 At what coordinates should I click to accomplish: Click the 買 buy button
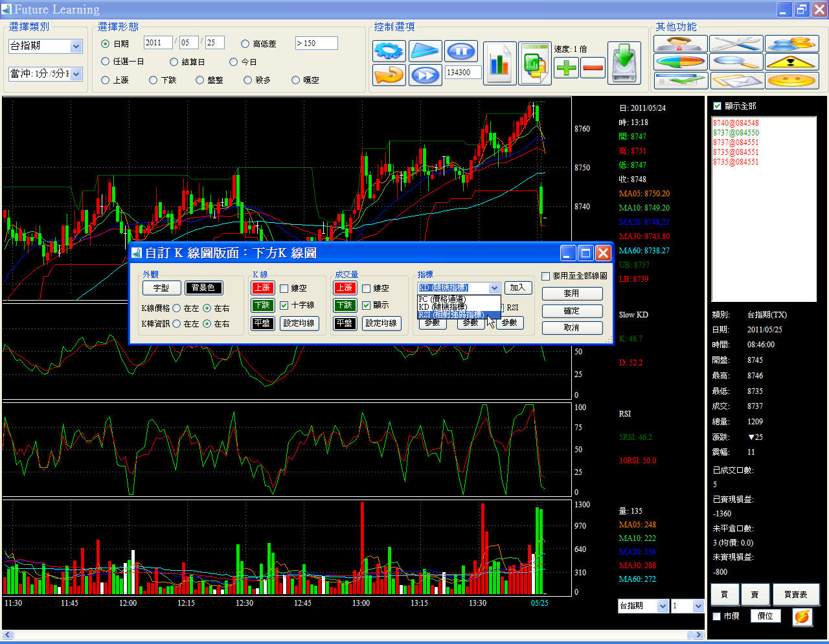coord(725,595)
